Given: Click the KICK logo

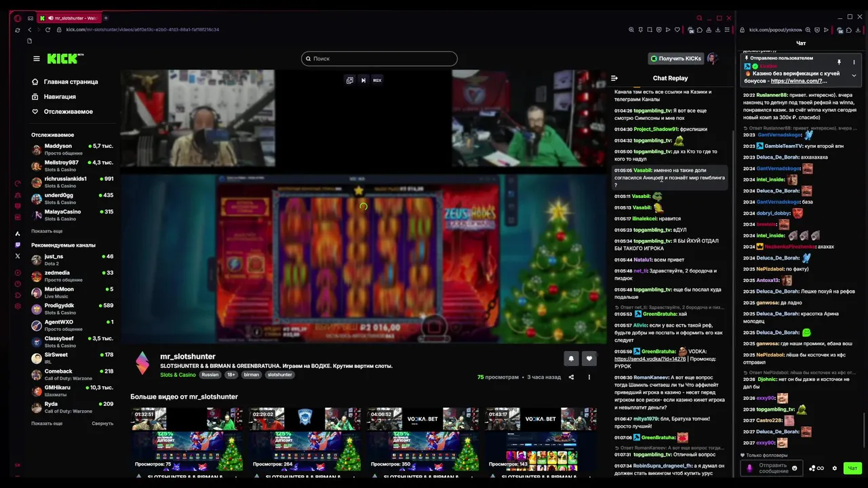Looking at the screenshot, I should pos(65,58).
